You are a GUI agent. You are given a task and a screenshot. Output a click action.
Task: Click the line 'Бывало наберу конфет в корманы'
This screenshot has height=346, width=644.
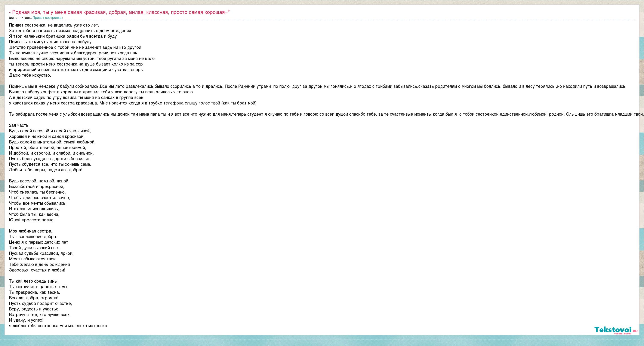coord(101,92)
